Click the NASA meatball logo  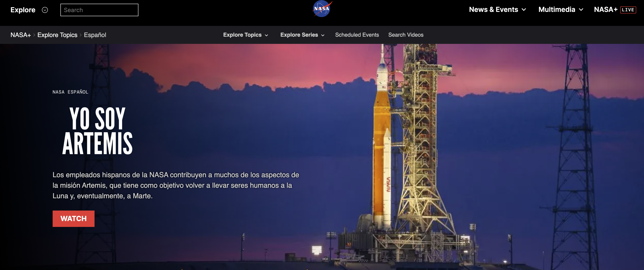tap(322, 9)
